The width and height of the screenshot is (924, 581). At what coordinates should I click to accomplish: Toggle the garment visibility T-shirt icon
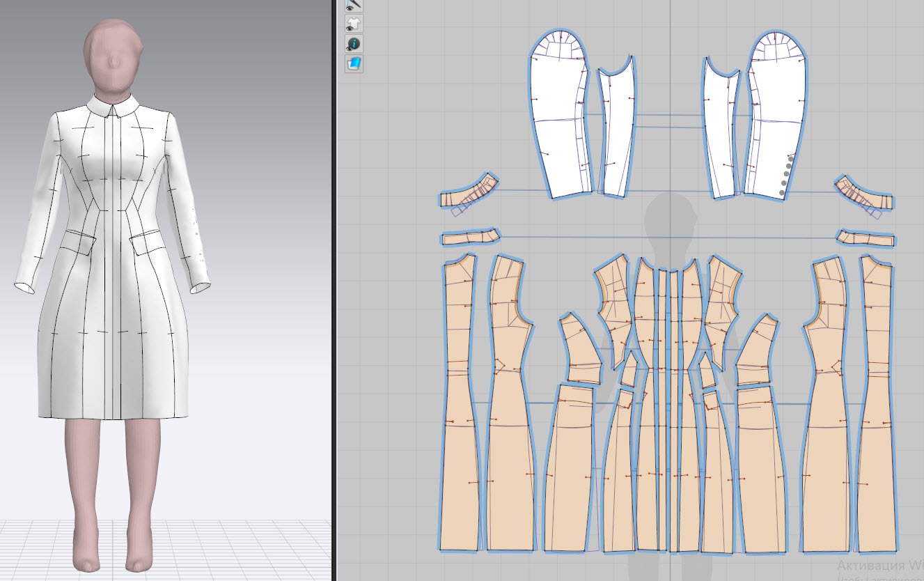(x=354, y=24)
